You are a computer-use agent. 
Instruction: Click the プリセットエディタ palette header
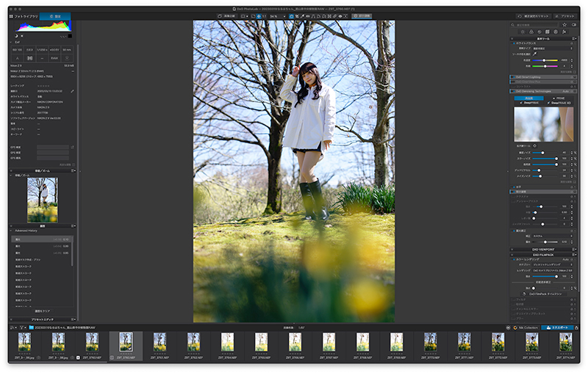tap(43, 319)
